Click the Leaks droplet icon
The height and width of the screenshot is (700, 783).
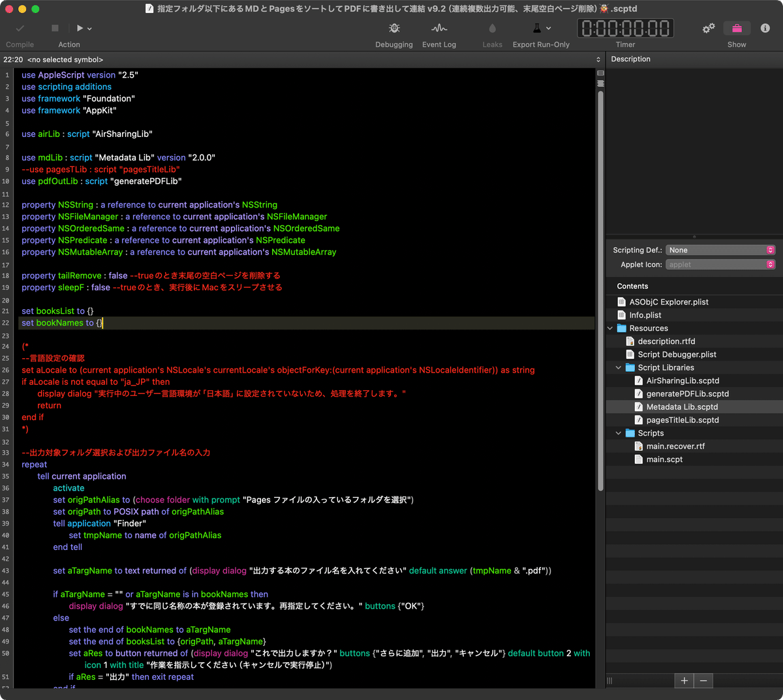492,28
